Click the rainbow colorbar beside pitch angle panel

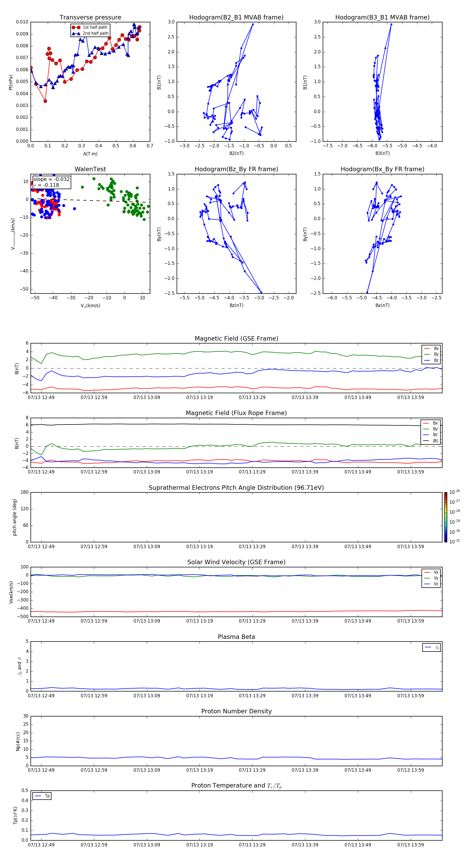[x=446, y=517]
